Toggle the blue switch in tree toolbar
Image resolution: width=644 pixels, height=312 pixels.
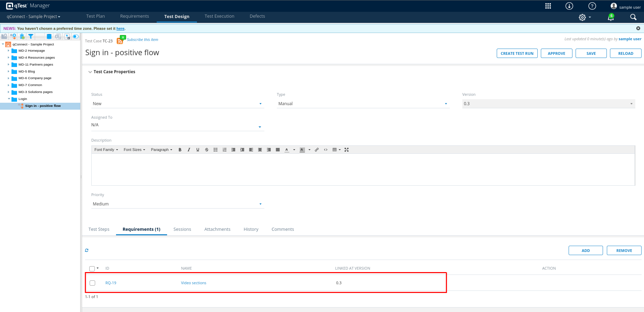click(x=75, y=36)
